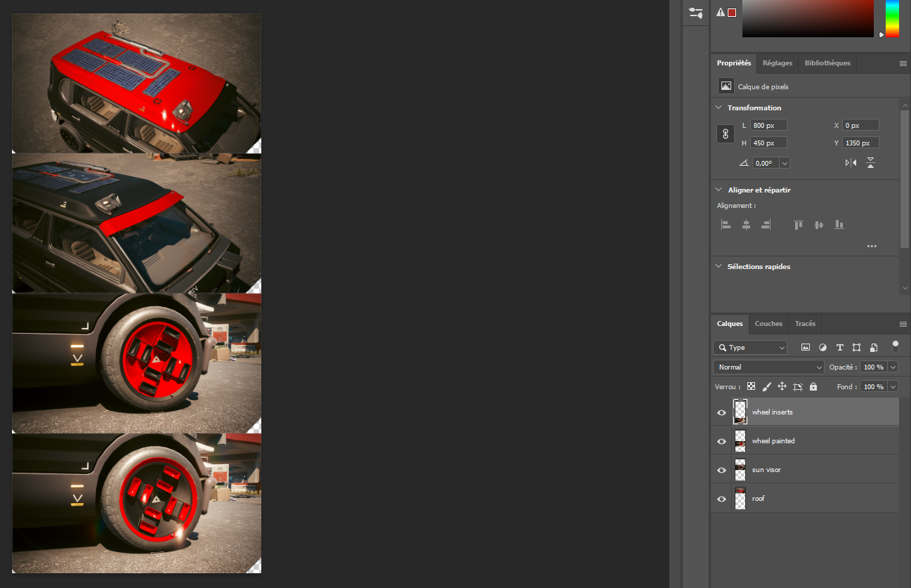
Task: Hide the wheel inserts layer
Action: click(x=721, y=412)
